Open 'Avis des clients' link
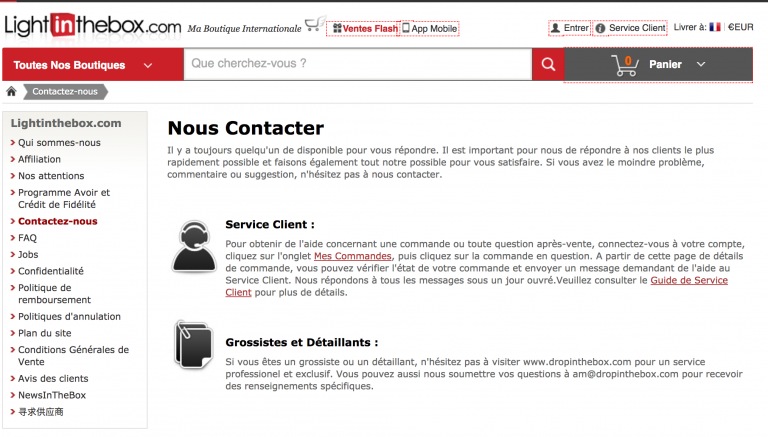 pyautogui.click(x=53, y=379)
